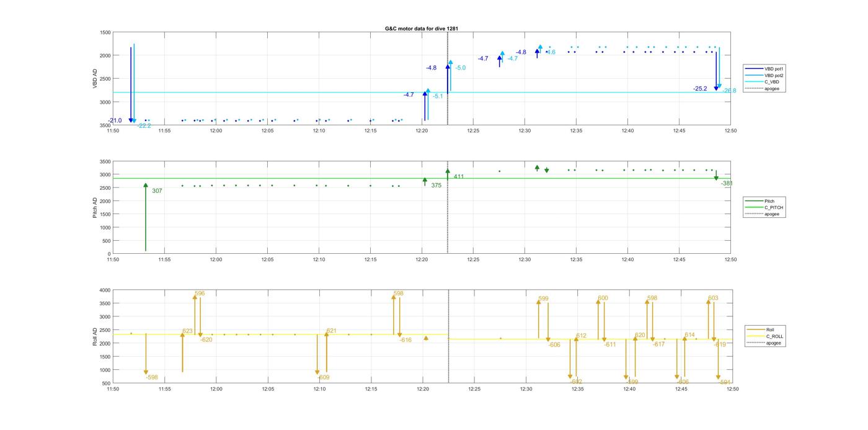Viewport: 868px width, 430px height.
Task: Click the '12:05' tick under the Roll plot
Action: click(x=268, y=389)
